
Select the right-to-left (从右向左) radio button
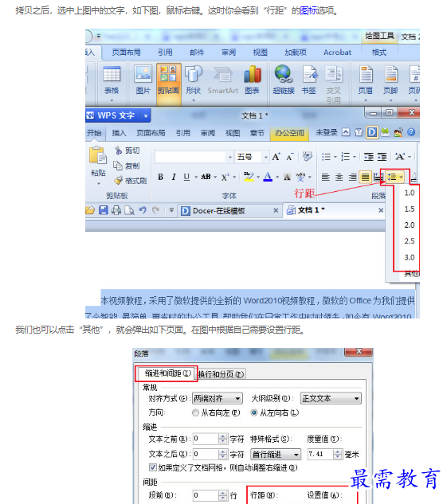[x=195, y=412]
